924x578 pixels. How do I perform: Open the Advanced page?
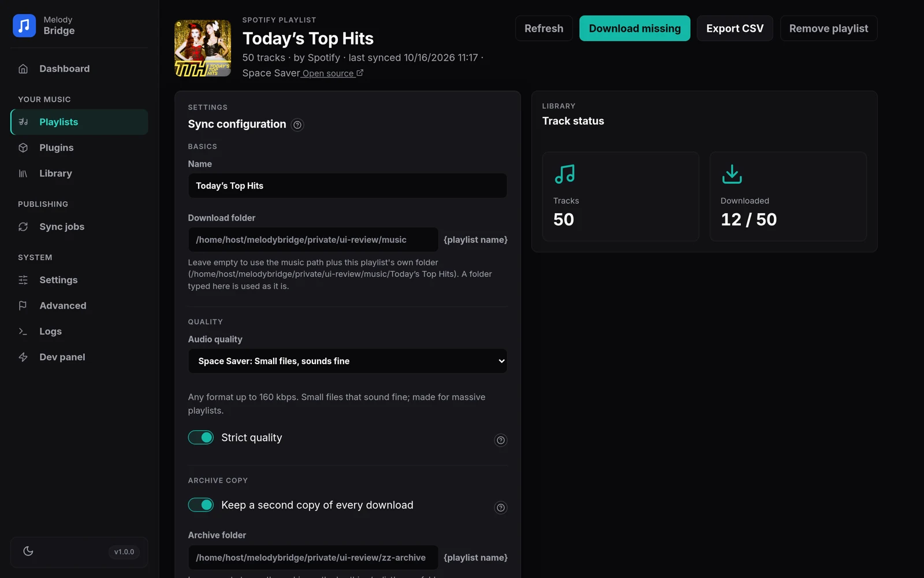click(79, 306)
